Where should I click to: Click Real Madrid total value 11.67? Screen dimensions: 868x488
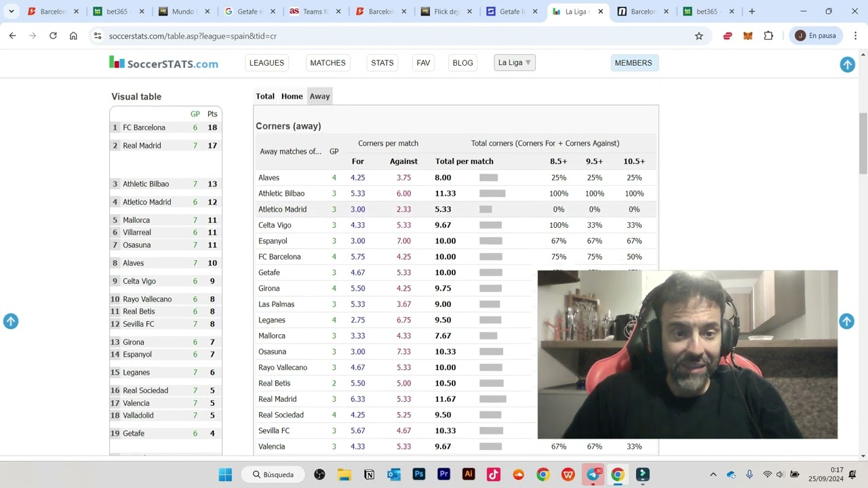(445, 399)
